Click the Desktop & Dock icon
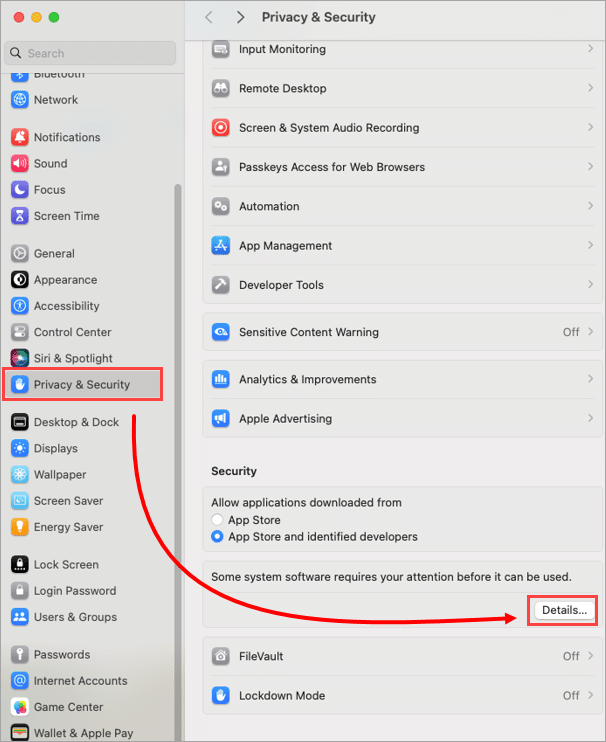The width and height of the screenshot is (606, 742). point(19,422)
